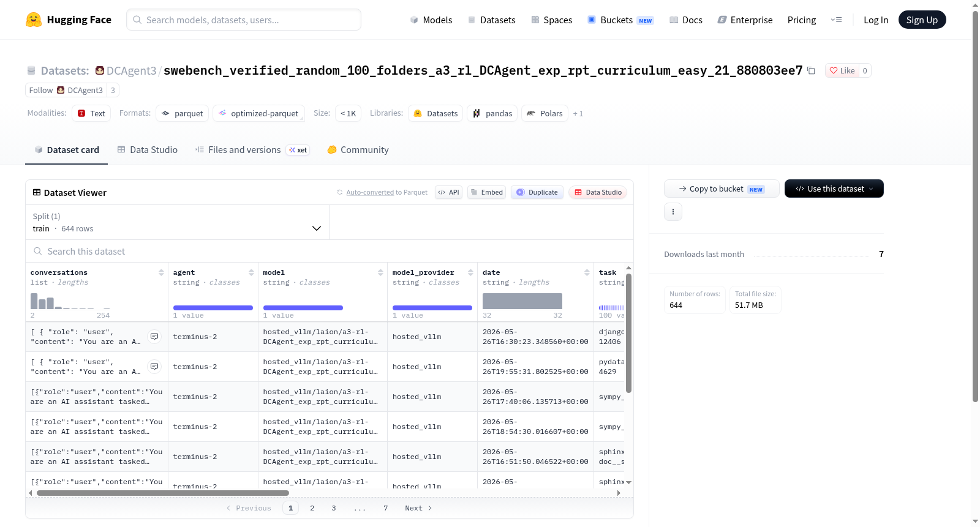The width and height of the screenshot is (980, 527).
Task: Select the optimized-parquet format tag
Action: 258,113
